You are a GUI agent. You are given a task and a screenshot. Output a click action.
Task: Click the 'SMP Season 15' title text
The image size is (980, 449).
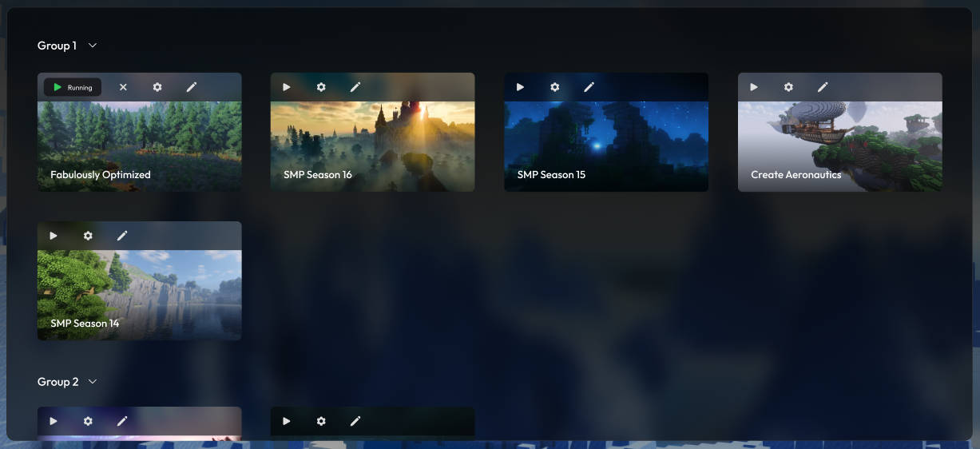coord(551,174)
